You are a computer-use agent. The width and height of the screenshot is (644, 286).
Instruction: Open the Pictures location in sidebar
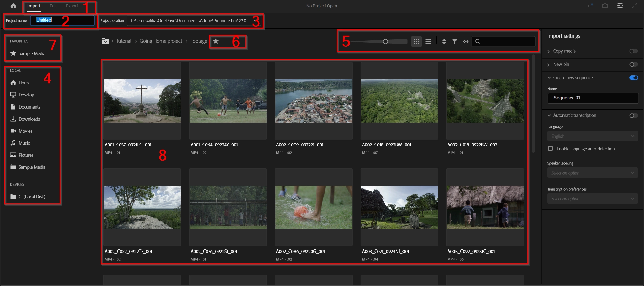22,155
